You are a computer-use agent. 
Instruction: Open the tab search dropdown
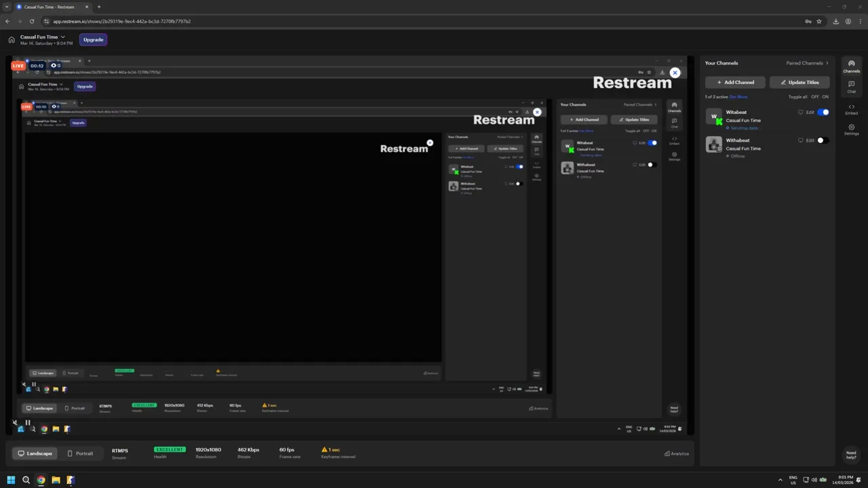pos(6,7)
